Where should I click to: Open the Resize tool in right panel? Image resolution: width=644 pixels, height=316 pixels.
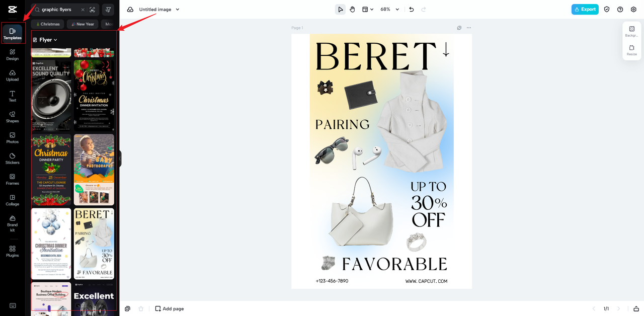(632, 50)
